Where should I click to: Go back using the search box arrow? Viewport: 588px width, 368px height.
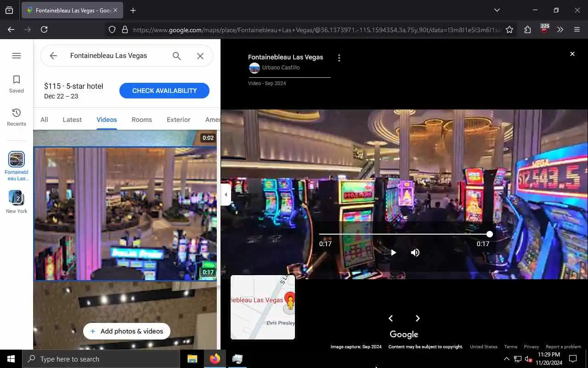53,56
